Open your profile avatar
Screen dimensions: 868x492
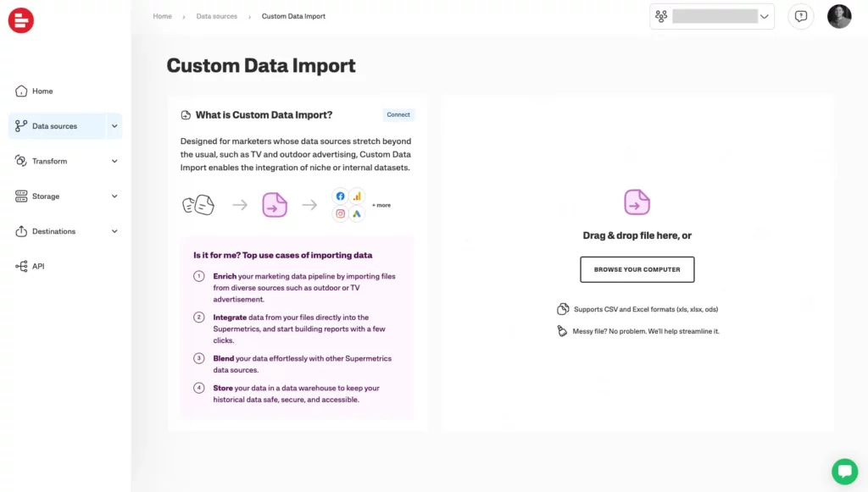click(x=839, y=16)
